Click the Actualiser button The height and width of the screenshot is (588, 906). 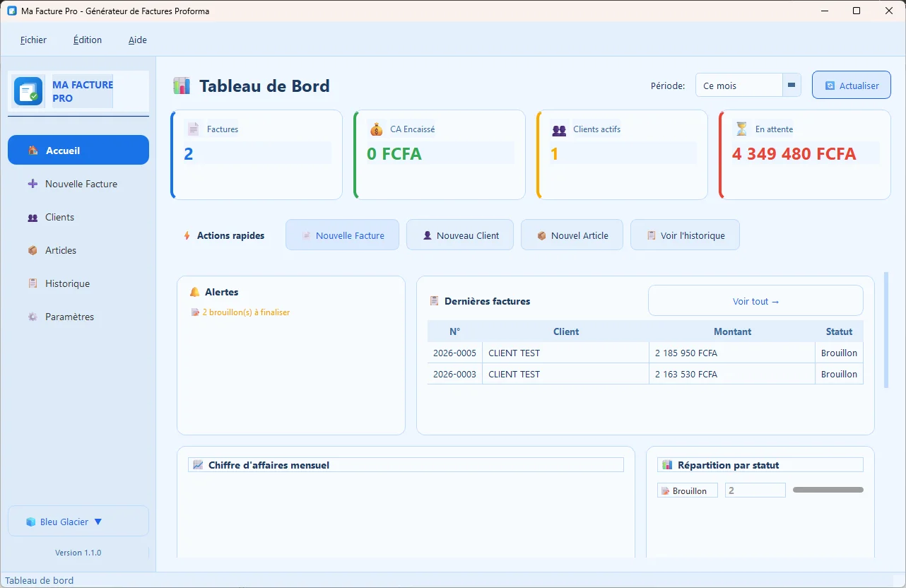tap(851, 84)
